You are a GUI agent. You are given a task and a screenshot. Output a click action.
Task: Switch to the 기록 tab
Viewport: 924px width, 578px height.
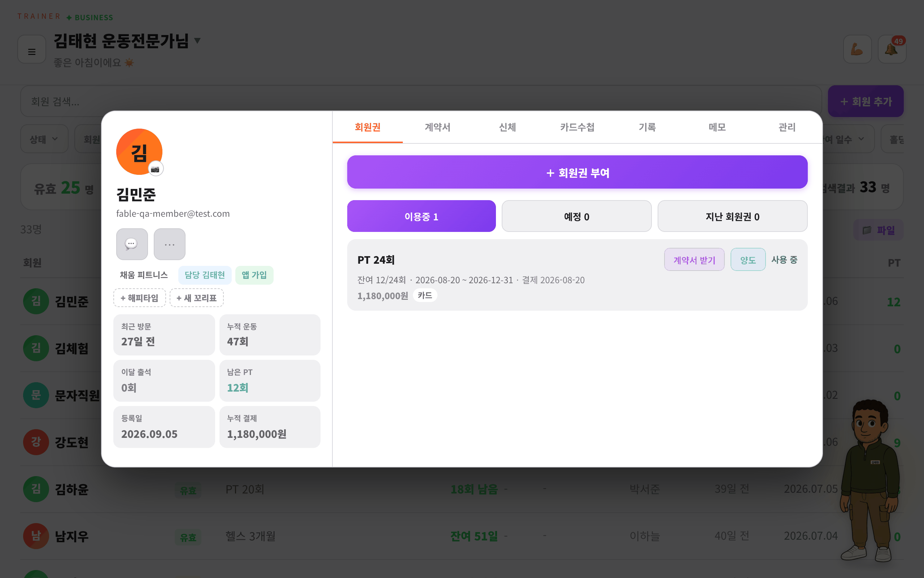click(647, 127)
